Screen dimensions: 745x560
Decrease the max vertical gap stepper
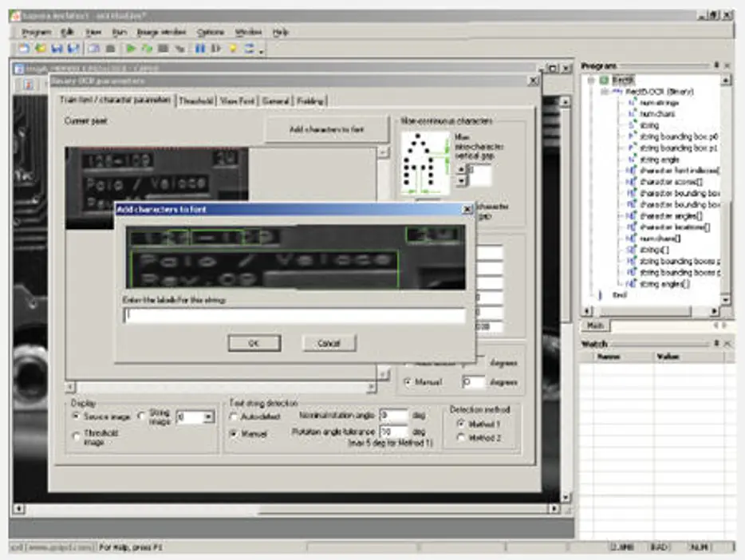[461, 180]
